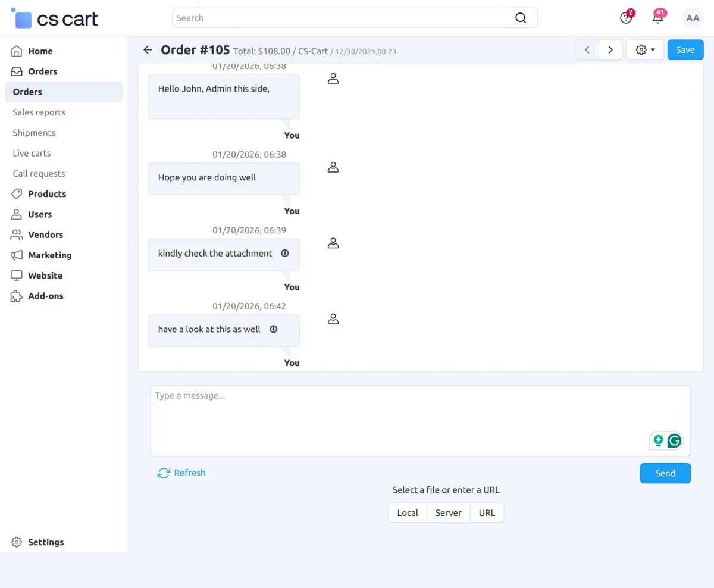Open the notifications bell
The height and width of the screenshot is (588, 714).
click(x=657, y=18)
